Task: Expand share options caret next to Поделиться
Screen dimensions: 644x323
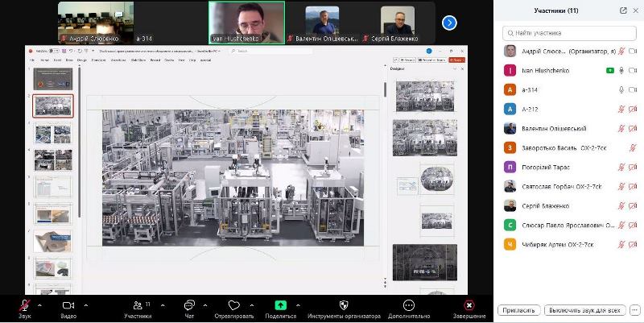Action: [x=298, y=305]
